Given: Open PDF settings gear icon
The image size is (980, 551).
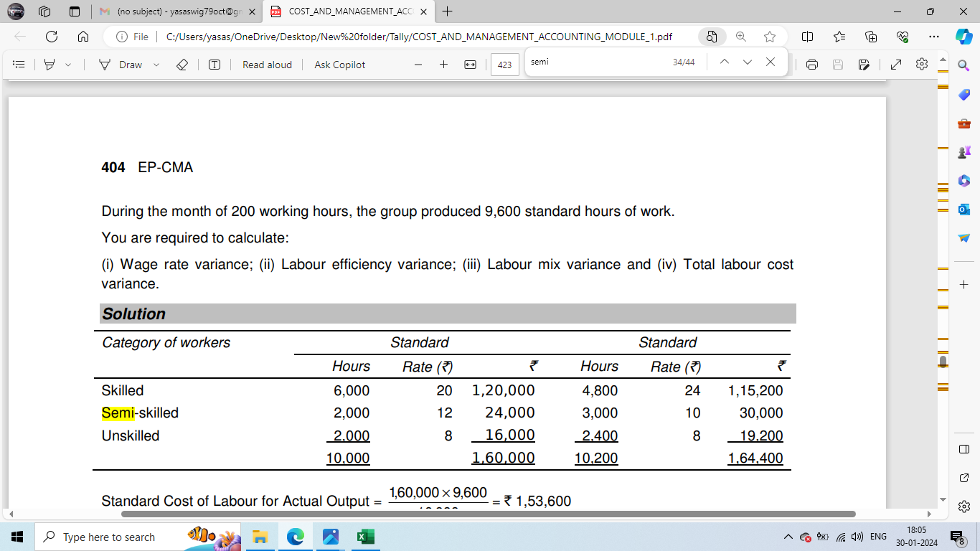Looking at the screenshot, I should [x=922, y=65].
